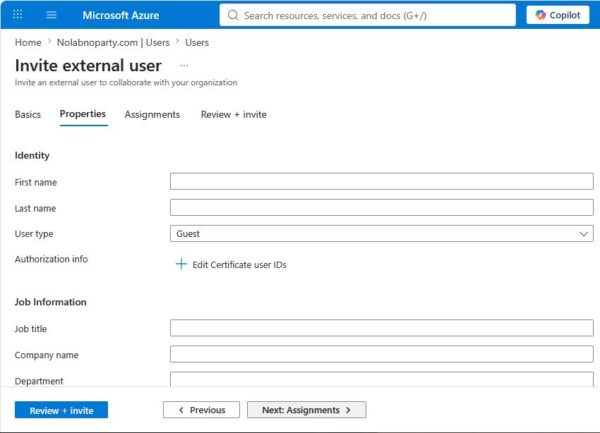Go back with the Previous button
600x433 pixels.
pyautogui.click(x=201, y=410)
